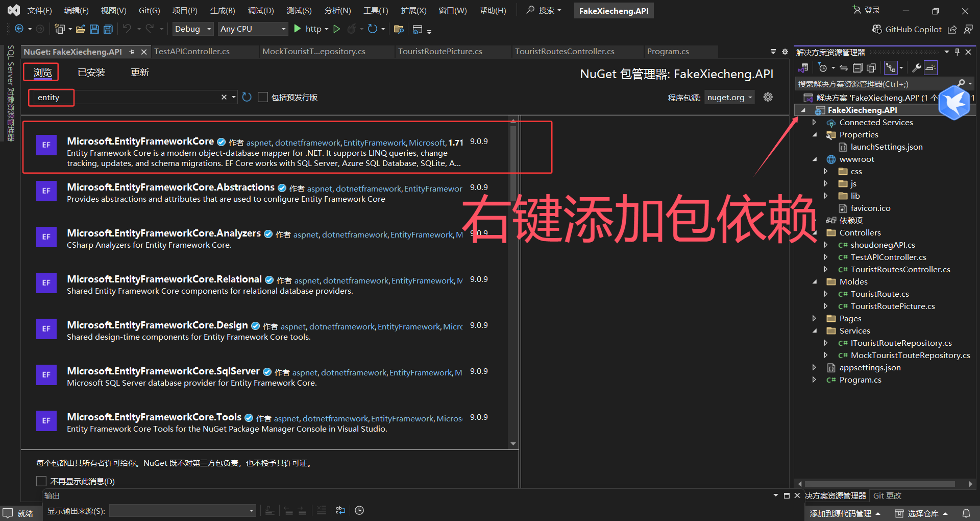Open the 工具(T) menu
The image size is (980, 521).
[x=376, y=10]
